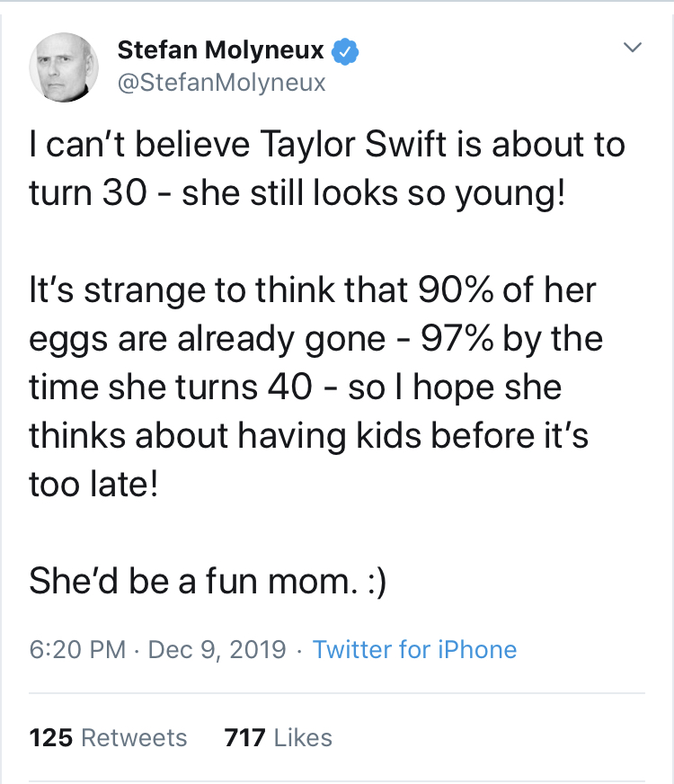Image resolution: width=674 pixels, height=784 pixels.
Task: Open the Twitter for iPhone source link
Action: (x=414, y=650)
